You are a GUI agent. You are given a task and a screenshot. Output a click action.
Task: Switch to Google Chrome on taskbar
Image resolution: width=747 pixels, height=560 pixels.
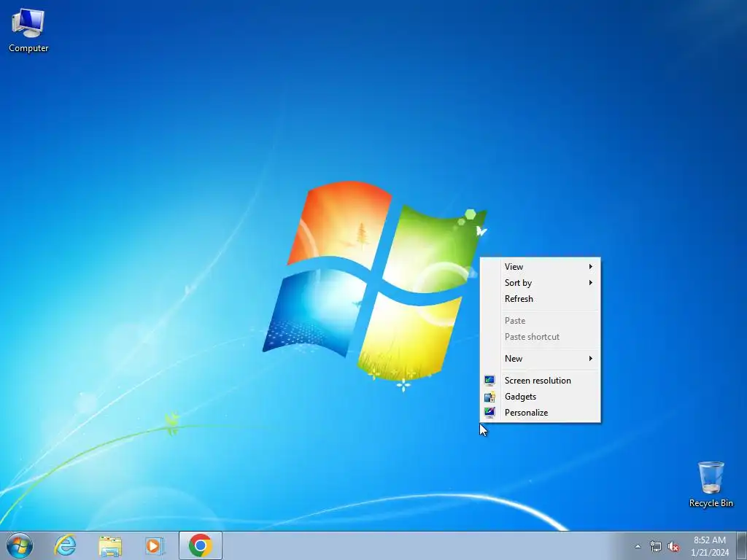tap(200, 545)
